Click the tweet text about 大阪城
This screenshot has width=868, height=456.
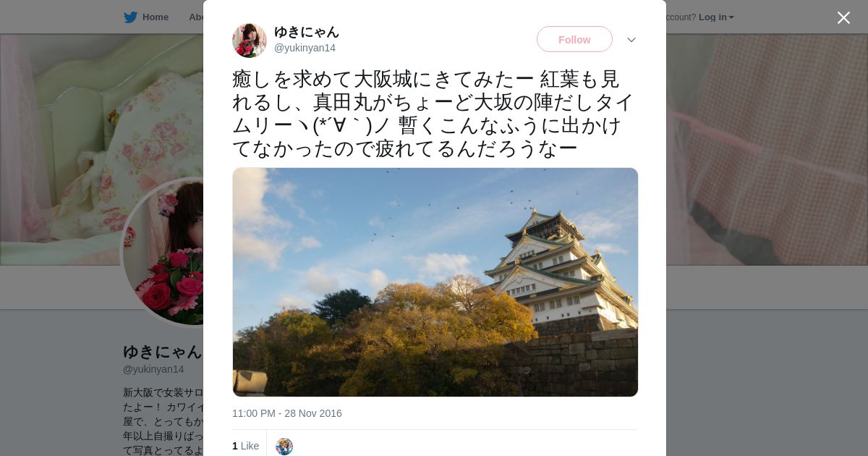(434, 114)
